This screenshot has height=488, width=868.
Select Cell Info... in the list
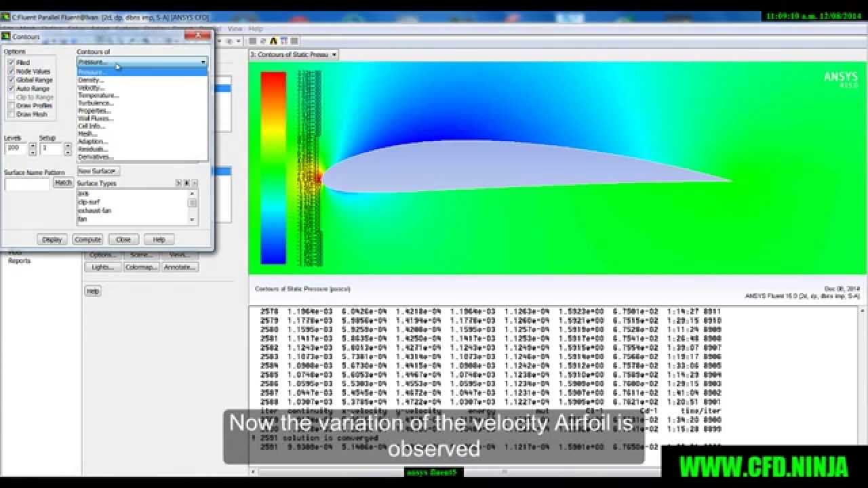pos(142,126)
